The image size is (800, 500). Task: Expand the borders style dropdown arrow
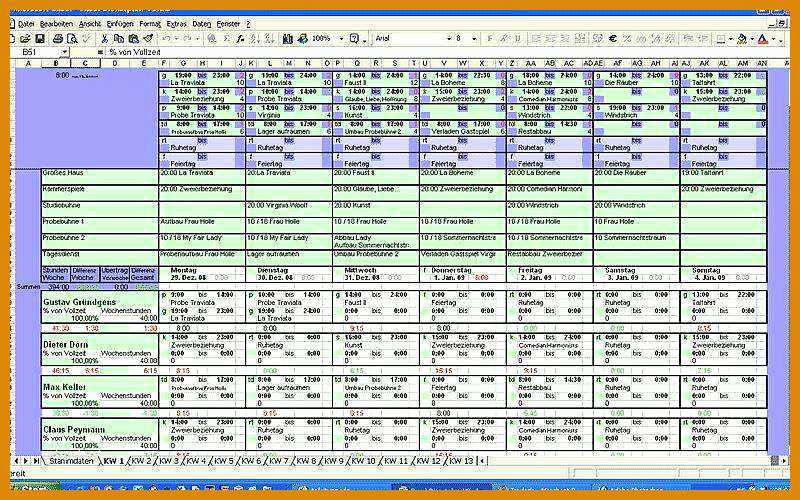coord(731,39)
